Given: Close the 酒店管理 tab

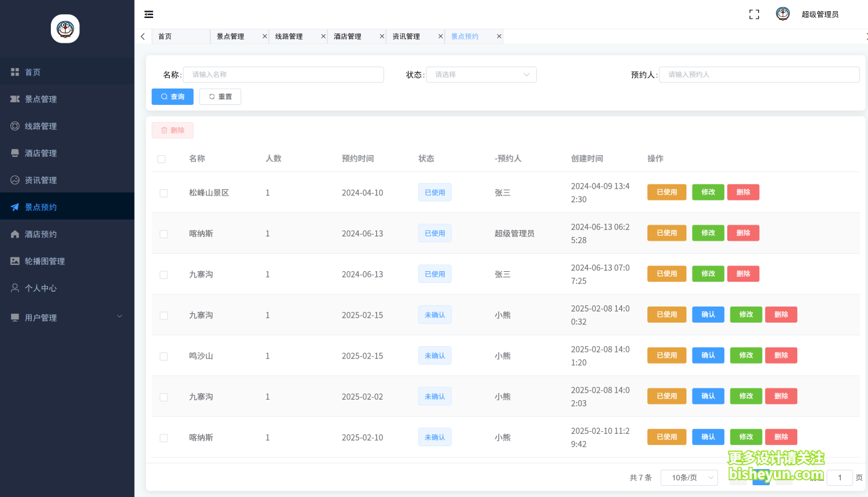Looking at the screenshot, I should [382, 37].
